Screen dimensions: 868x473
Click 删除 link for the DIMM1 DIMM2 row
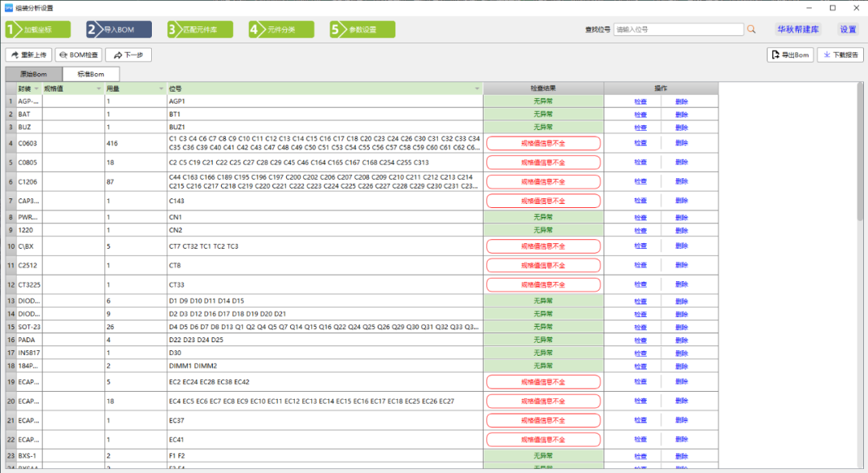(x=682, y=366)
